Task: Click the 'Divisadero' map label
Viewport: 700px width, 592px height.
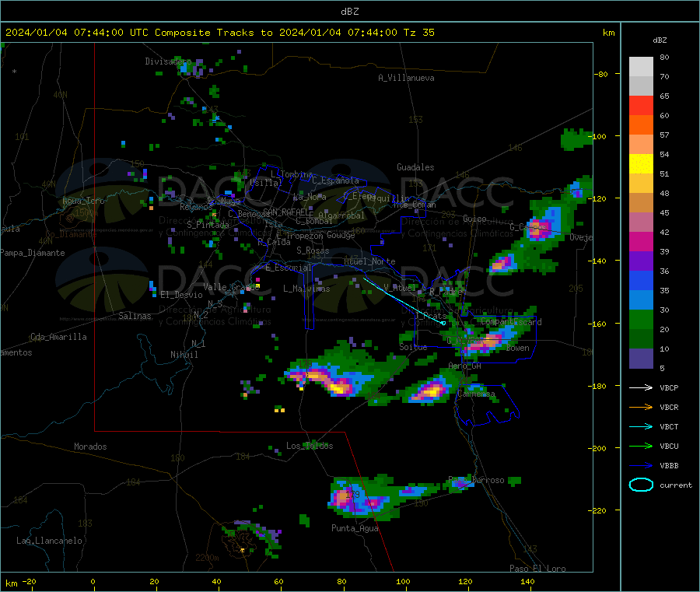Action: (168, 61)
